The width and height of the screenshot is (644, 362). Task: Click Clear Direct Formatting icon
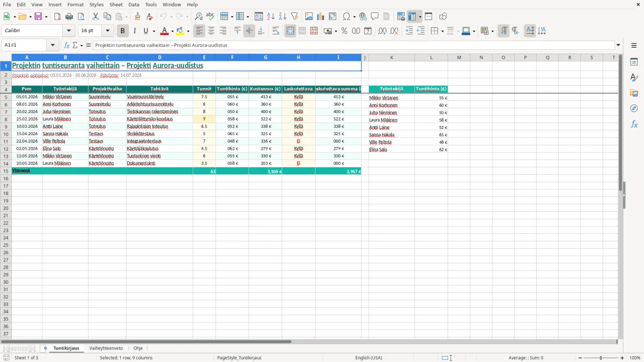pos(149,17)
